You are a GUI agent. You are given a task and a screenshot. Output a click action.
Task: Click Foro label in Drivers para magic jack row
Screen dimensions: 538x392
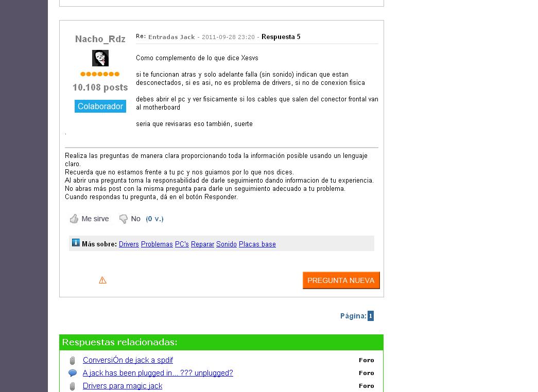click(367, 386)
